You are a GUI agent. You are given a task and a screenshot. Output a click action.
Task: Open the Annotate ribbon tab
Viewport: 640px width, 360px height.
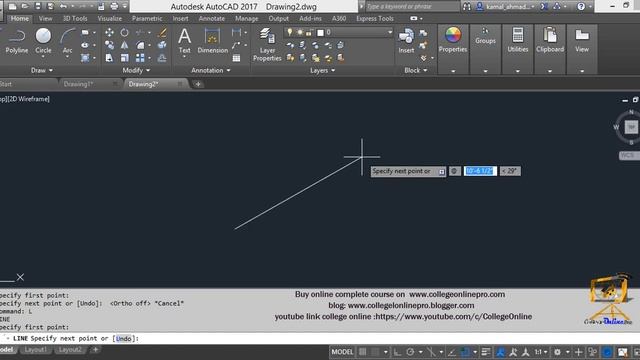click(211, 18)
